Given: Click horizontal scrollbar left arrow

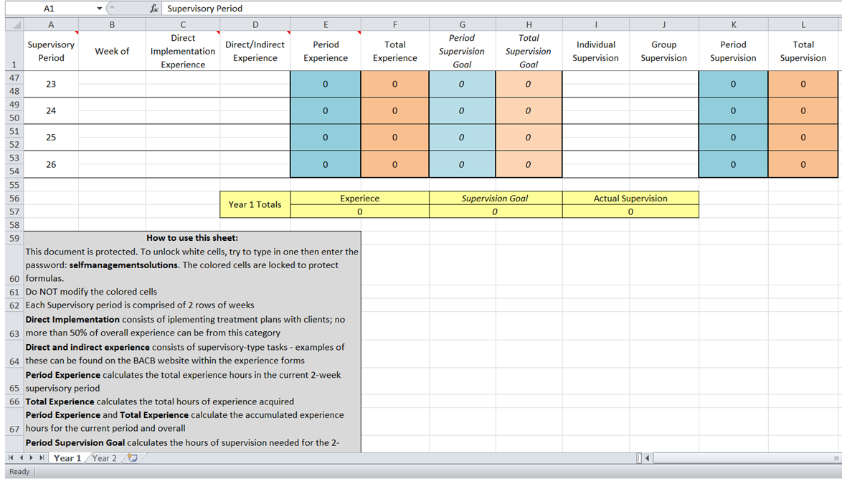Looking at the screenshot, I should click(x=648, y=458).
